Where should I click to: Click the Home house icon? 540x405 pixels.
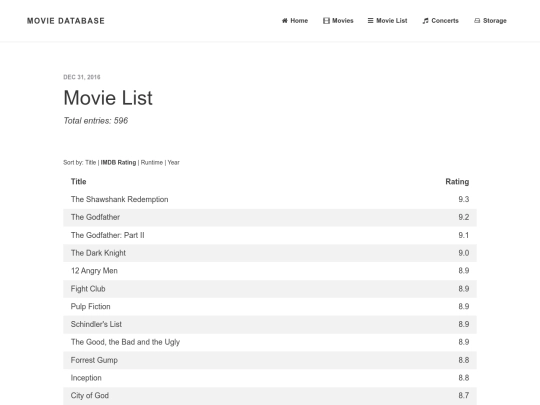click(x=284, y=21)
